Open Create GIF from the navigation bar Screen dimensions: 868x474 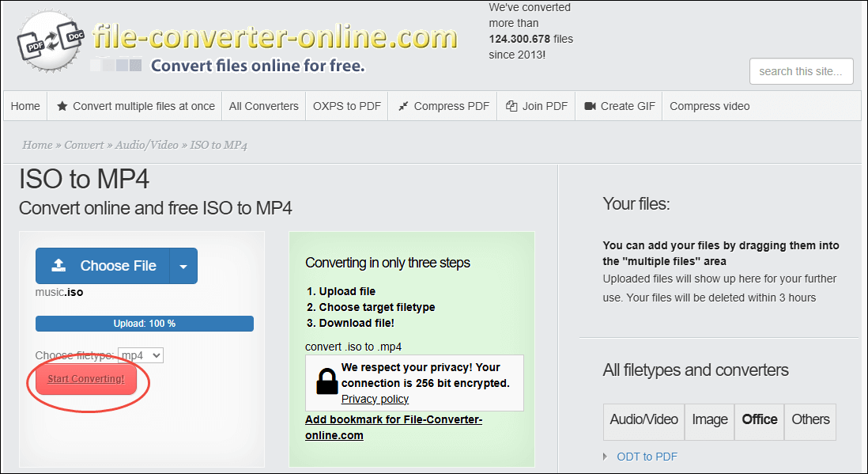pyautogui.click(x=619, y=106)
